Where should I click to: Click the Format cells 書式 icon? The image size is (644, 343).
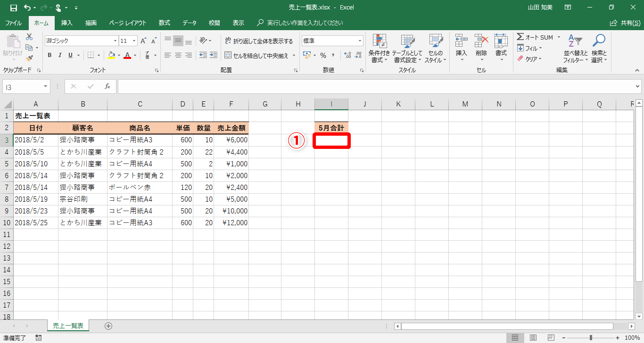tap(501, 41)
